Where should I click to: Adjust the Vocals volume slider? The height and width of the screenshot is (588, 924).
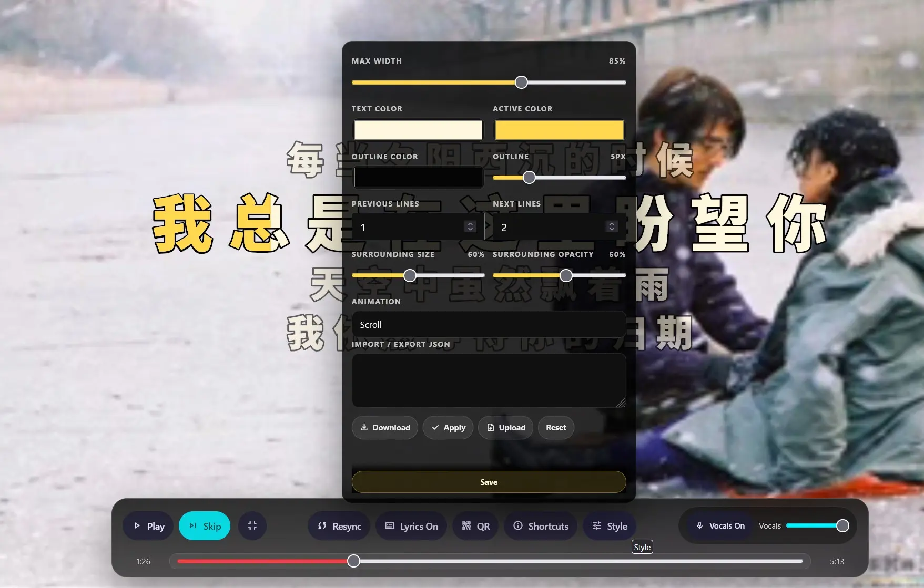coord(817,526)
